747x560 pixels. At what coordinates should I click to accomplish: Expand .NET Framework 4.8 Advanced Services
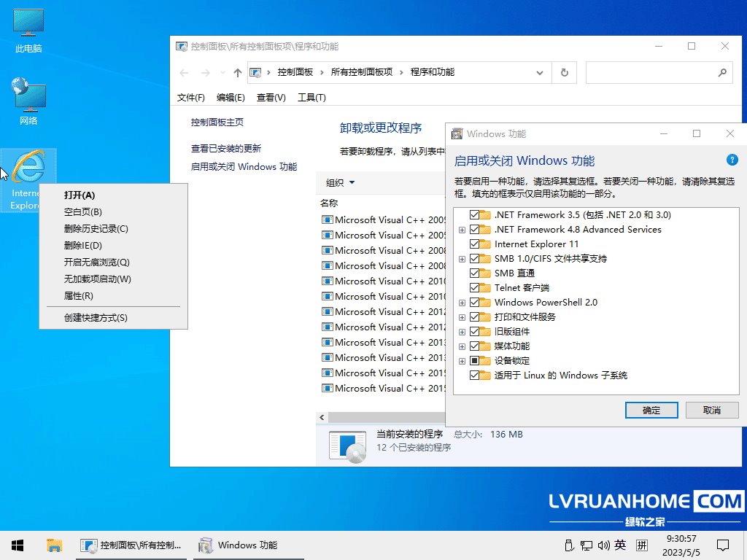pyautogui.click(x=462, y=230)
